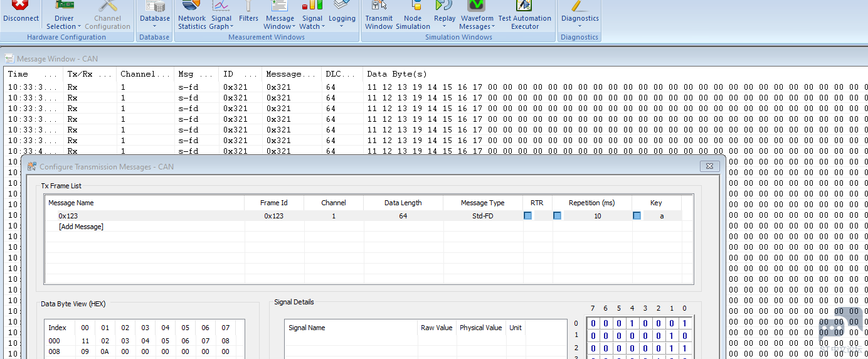Screen dimensions: 868x359
Task: Toggle the Key checkbox for 0x123
Action: (x=637, y=216)
